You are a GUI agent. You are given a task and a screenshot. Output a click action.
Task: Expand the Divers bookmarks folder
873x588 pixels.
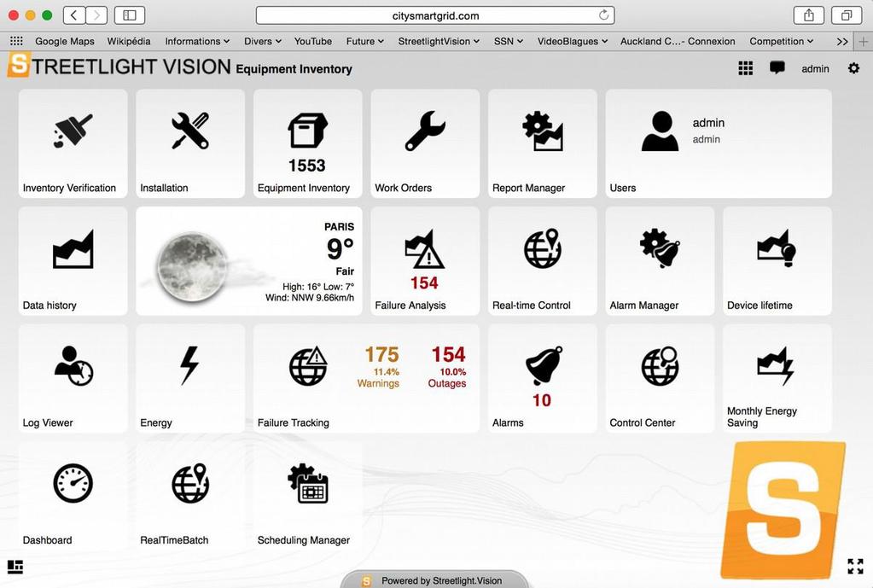263,41
